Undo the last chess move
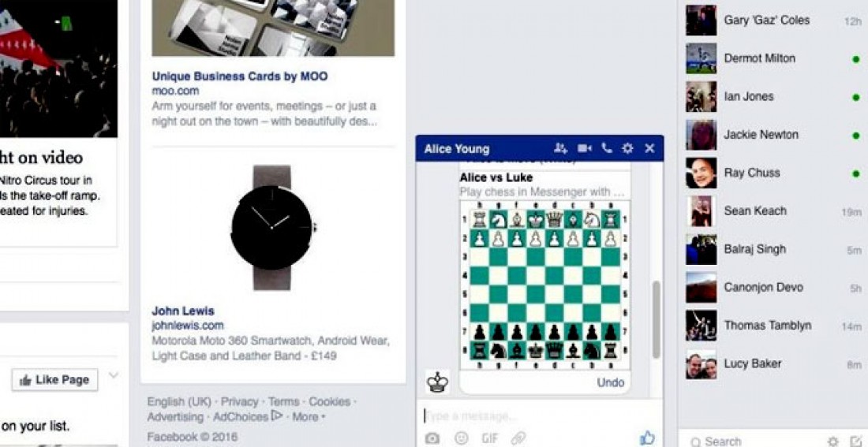868x447 pixels. tap(611, 382)
